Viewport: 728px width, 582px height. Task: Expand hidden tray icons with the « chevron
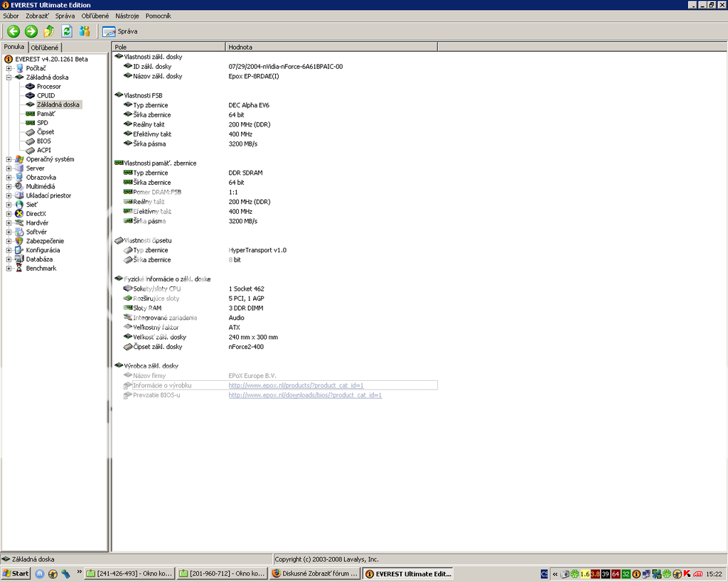click(x=555, y=574)
